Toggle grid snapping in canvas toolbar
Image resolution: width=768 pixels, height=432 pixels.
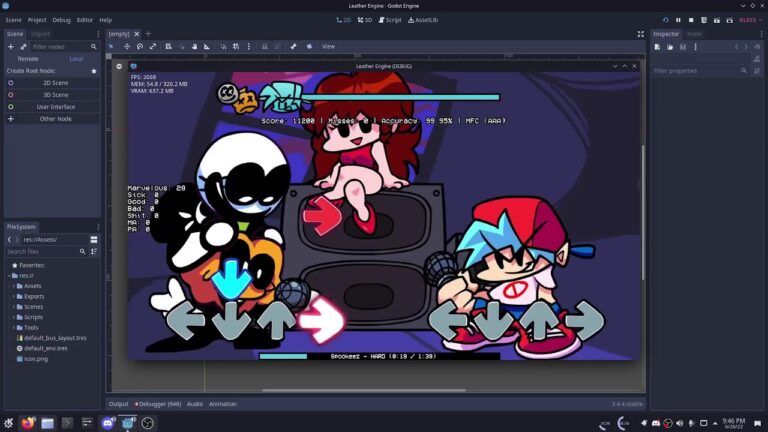[236, 47]
